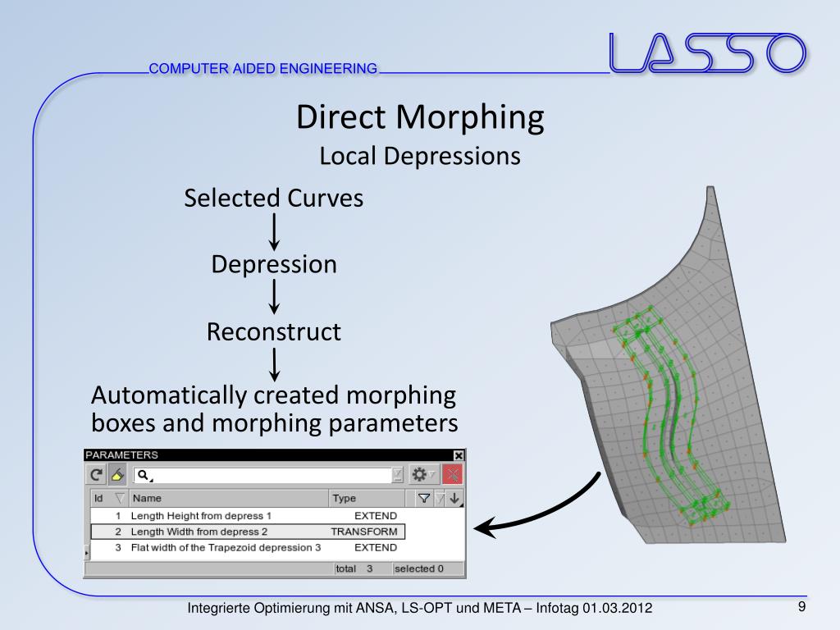Close the PARAMETERS panel
Screen dimensions: 840x630
pos(459,455)
